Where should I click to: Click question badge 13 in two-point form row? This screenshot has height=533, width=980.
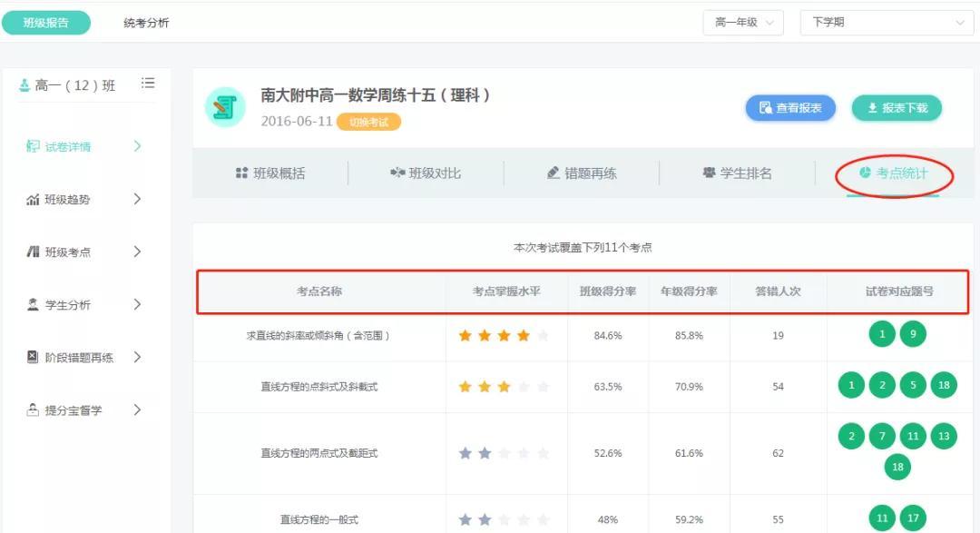coord(944,437)
